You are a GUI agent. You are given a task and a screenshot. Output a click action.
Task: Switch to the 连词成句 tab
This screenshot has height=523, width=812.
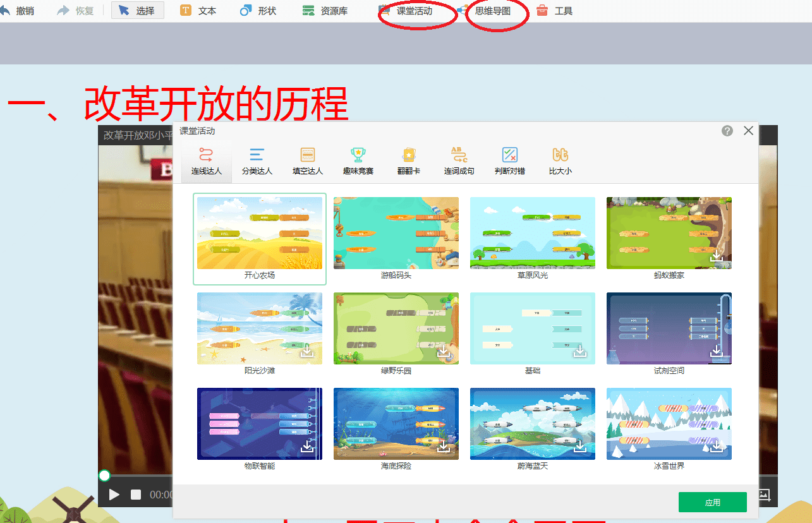click(459, 161)
